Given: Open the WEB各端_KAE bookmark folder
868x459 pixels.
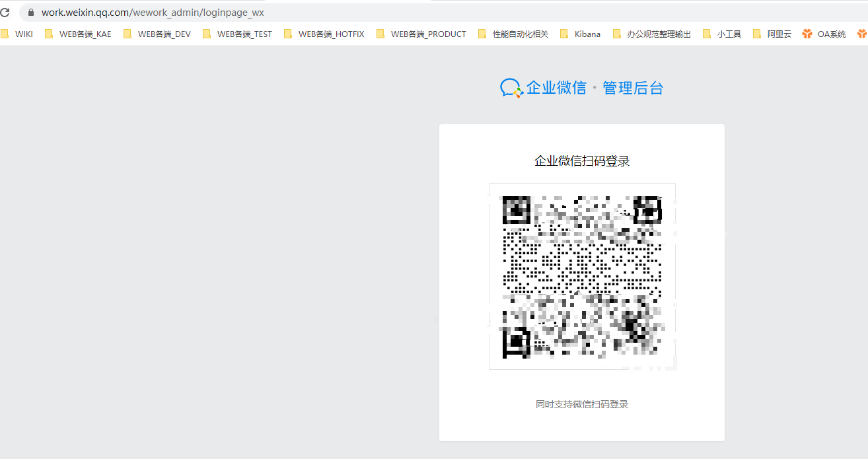Looking at the screenshot, I should pyautogui.click(x=78, y=34).
